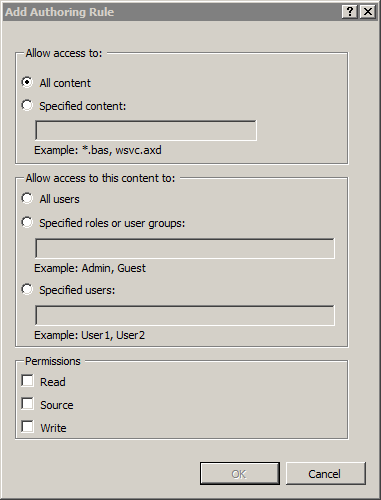
Task: Click the '*.bas, wsvc.axd' example text
Action: [x=122, y=150]
